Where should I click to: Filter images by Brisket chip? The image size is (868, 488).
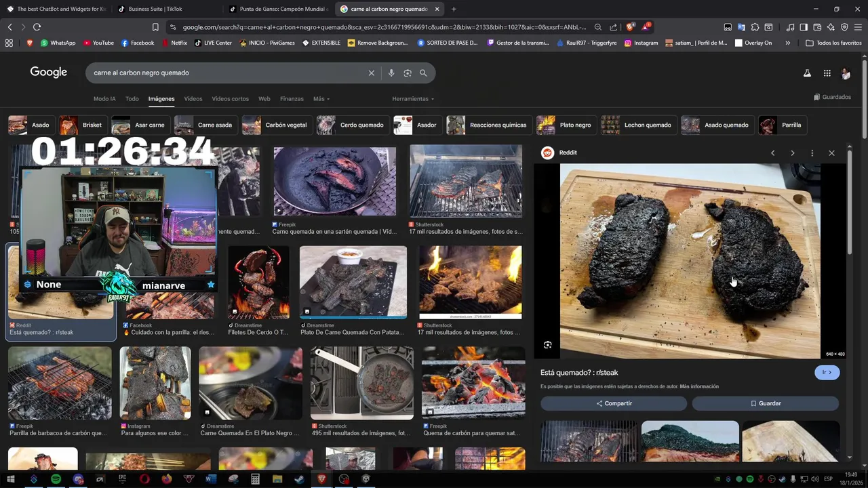click(x=83, y=125)
